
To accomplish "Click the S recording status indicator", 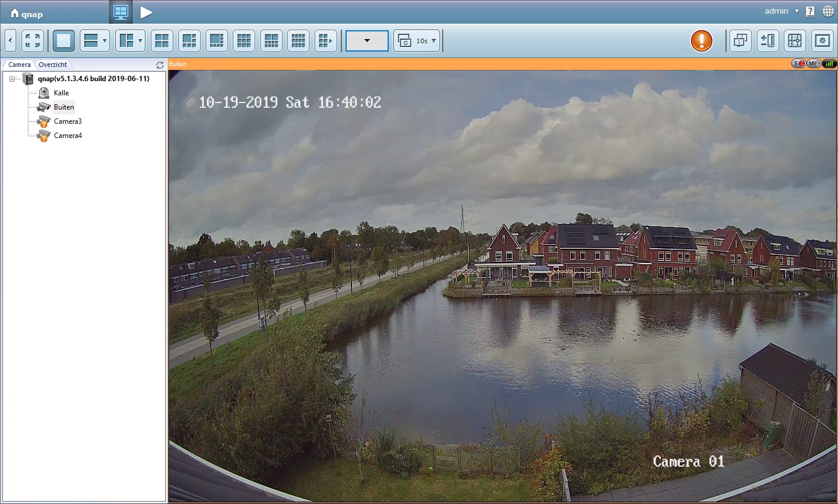I will 799,63.
